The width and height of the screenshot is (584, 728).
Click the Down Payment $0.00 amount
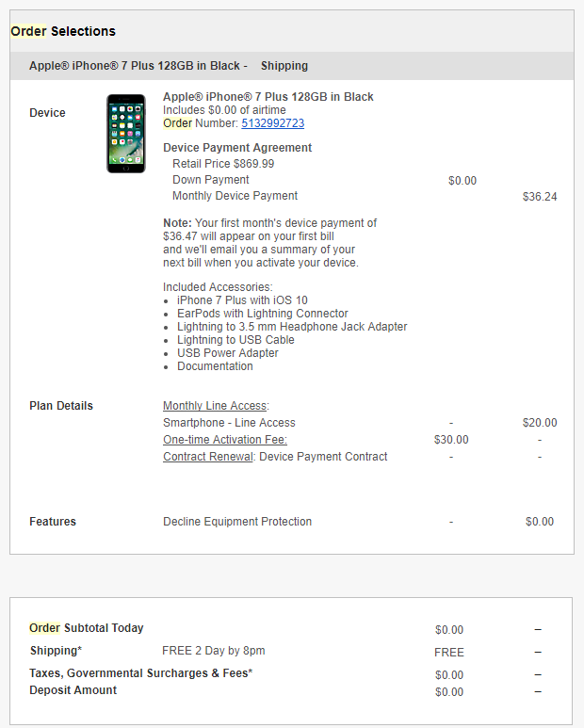tap(462, 181)
